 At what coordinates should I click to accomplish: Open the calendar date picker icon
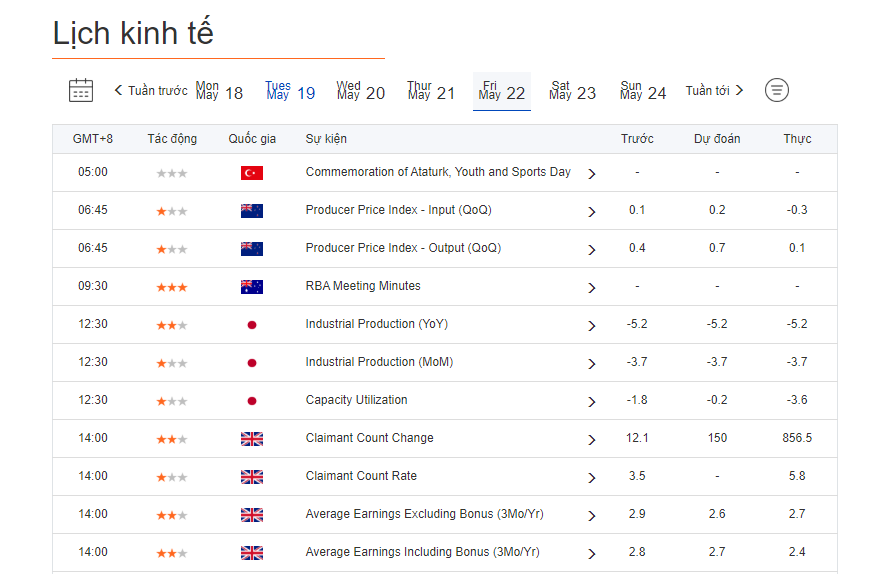pyautogui.click(x=81, y=90)
